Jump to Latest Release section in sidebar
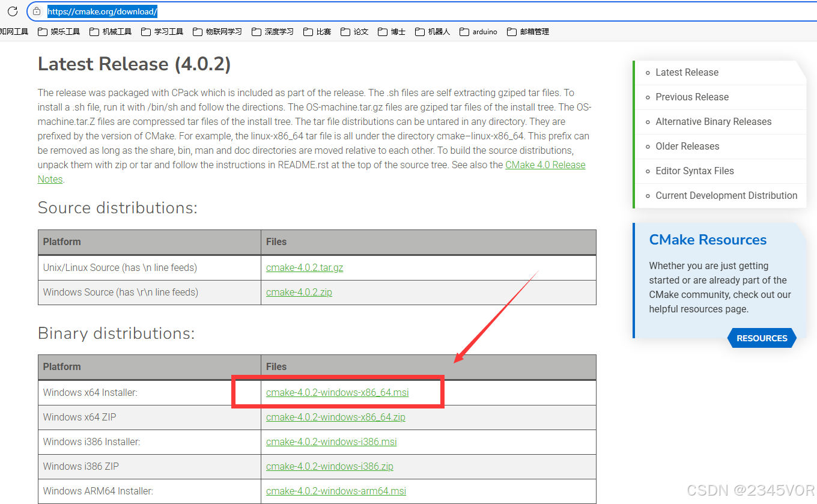 click(x=687, y=72)
